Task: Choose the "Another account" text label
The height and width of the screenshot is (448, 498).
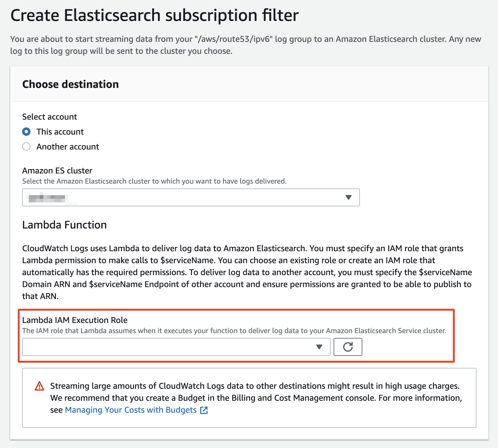Action: (x=68, y=147)
